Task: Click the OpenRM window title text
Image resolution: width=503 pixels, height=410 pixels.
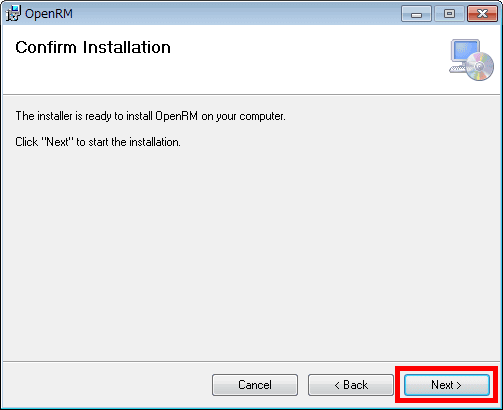Action: click(x=49, y=14)
